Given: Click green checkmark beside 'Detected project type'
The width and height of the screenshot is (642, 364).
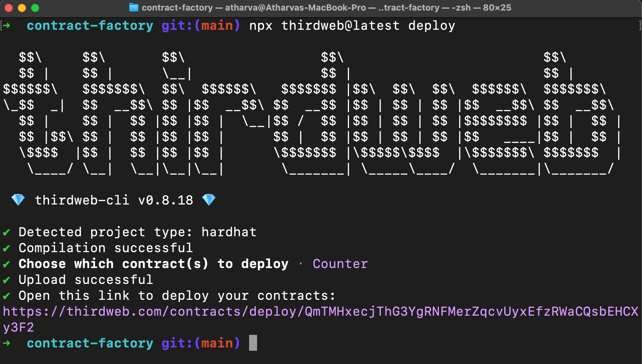Looking at the screenshot, I should click(6, 233).
